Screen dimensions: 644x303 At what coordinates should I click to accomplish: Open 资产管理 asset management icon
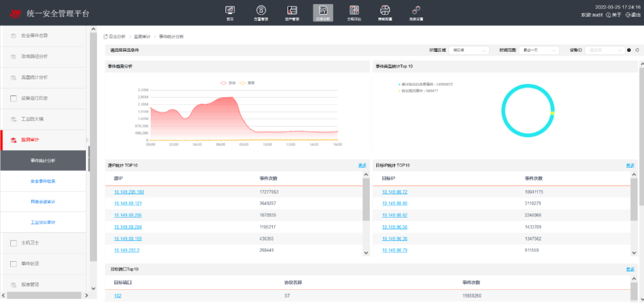[x=292, y=10]
